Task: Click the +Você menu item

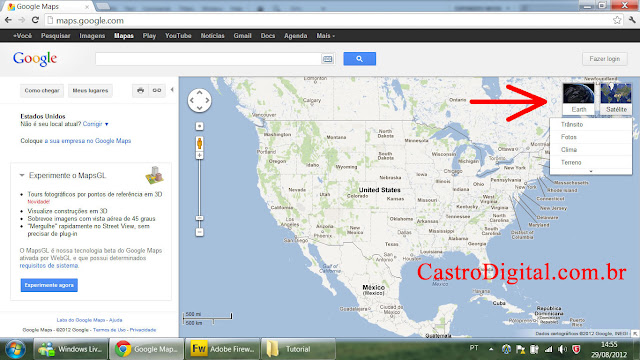Action: pos(22,36)
